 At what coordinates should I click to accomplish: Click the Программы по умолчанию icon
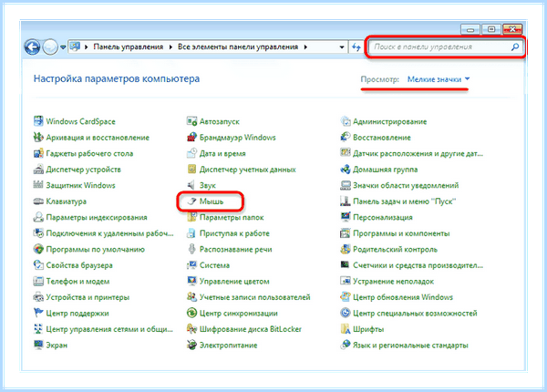coord(38,249)
